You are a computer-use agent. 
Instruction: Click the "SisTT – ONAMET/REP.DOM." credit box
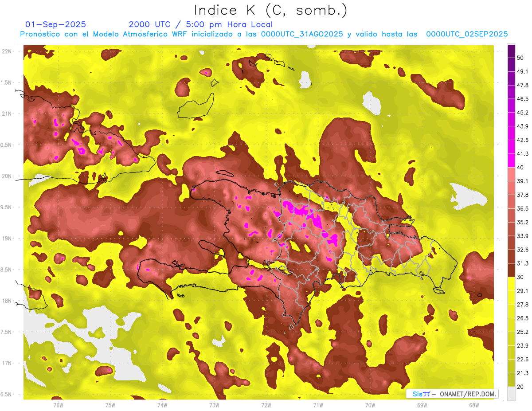pyautogui.click(x=452, y=394)
